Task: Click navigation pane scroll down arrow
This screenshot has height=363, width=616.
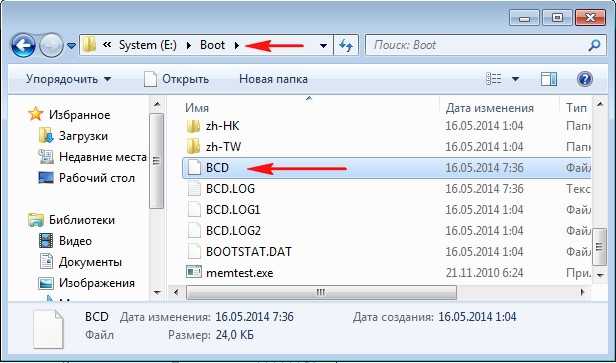Action: pyautogui.click(x=157, y=292)
